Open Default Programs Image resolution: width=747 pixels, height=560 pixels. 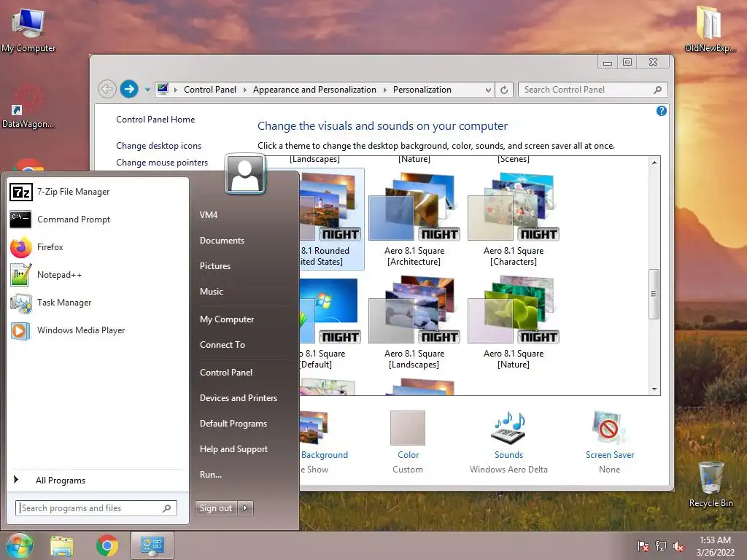point(233,424)
